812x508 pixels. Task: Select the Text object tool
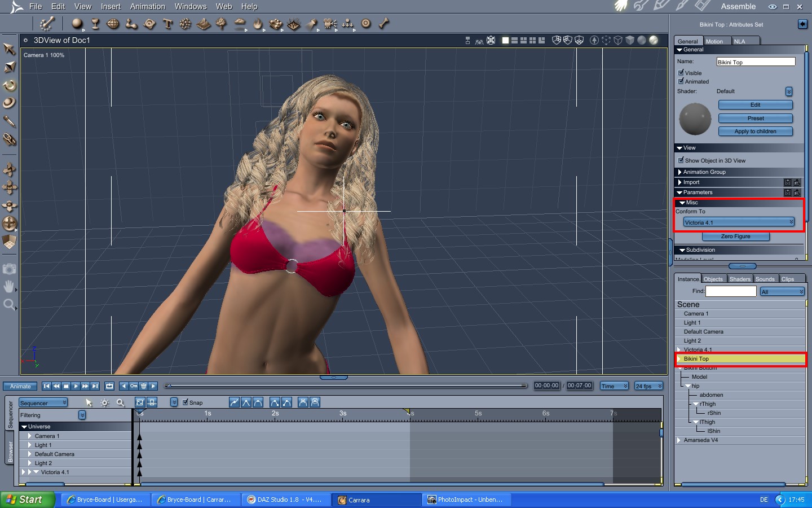[167, 24]
